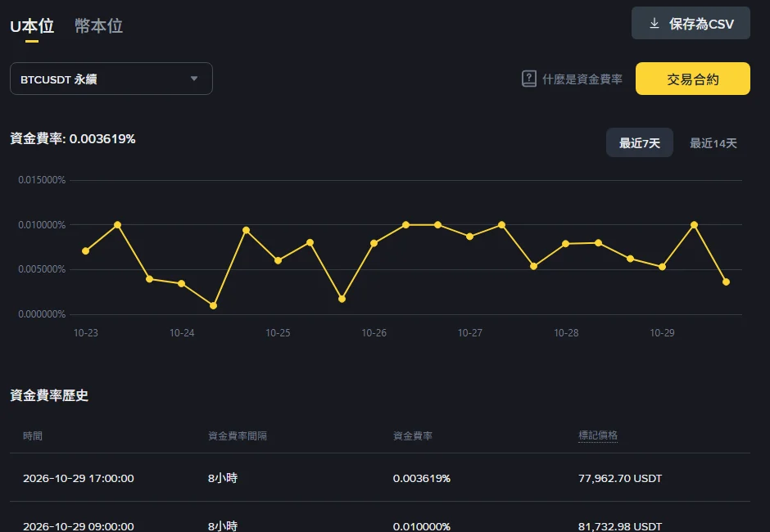
Task: Click the 10-24 x-axis date label
Action: pyautogui.click(x=182, y=333)
